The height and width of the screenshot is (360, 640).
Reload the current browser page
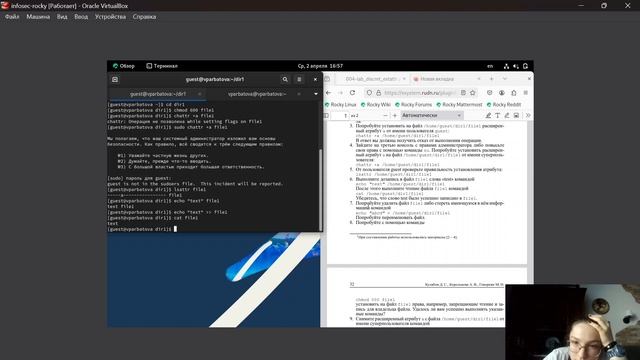(352, 93)
